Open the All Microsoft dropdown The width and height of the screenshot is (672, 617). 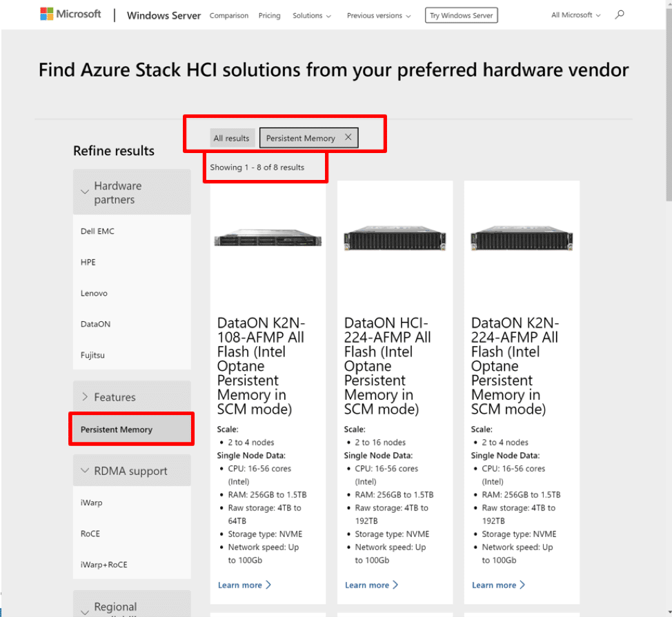point(575,15)
